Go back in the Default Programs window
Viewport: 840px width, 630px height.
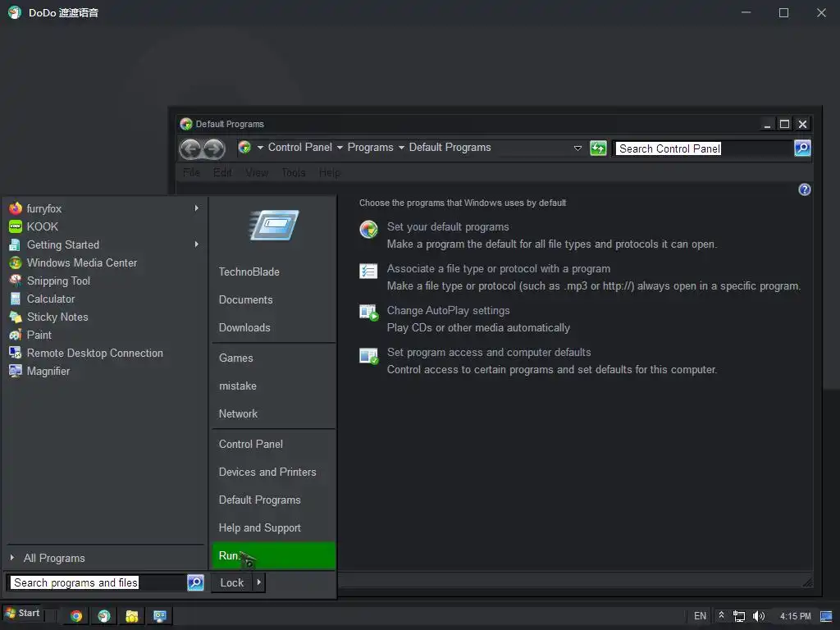(x=190, y=149)
